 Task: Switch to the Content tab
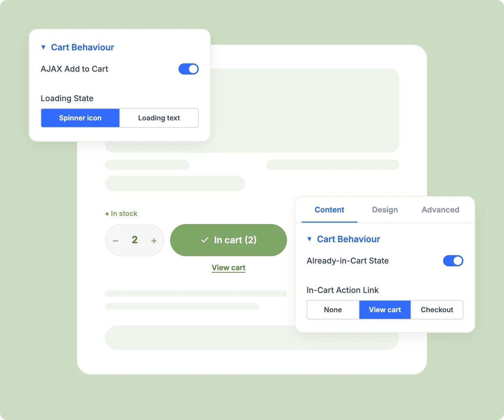tap(329, 210)
